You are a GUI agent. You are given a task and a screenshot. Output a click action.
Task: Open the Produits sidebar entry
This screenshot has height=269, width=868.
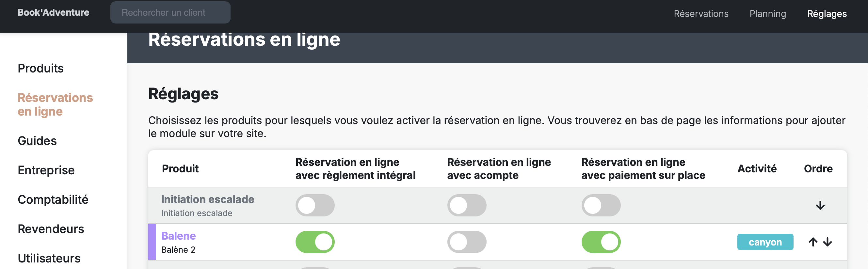tap(40, 68)
